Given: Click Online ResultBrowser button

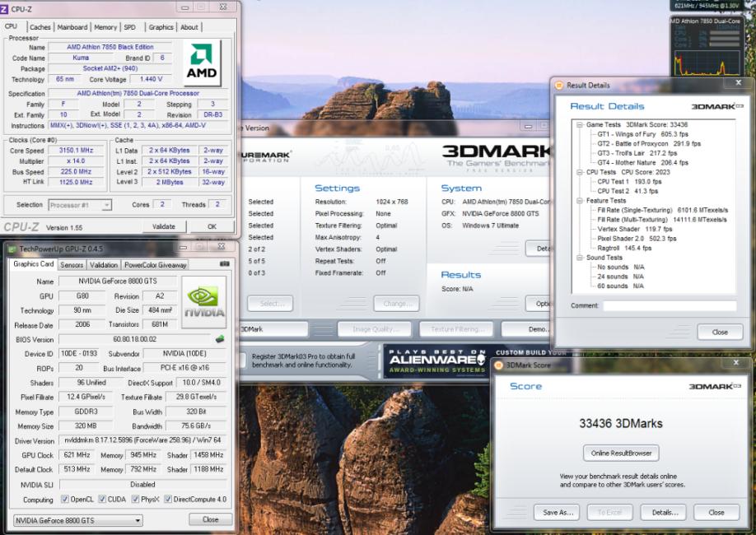Looking at the screenshot, I should [621, 454].
